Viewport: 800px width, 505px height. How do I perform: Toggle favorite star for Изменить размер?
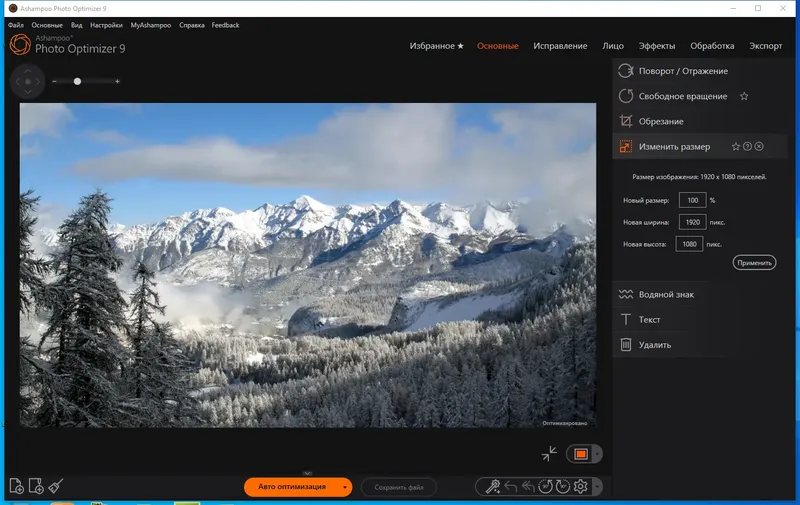pos(736,146)
